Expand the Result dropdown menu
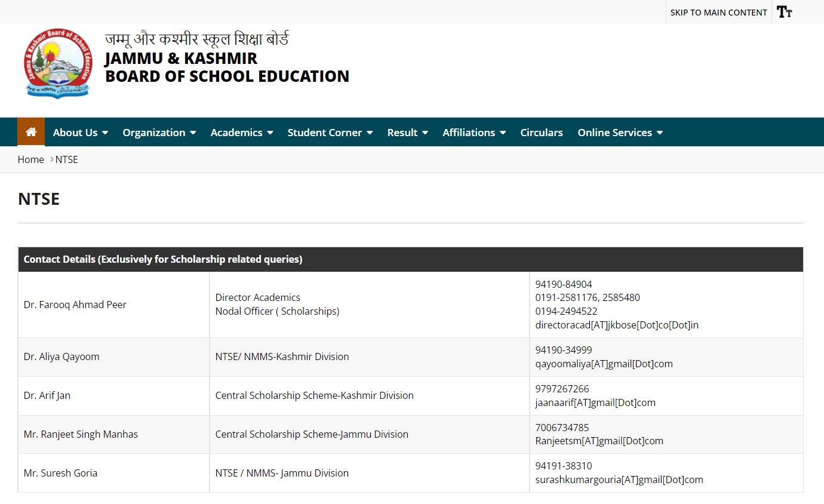Viewport: 824px width, 504px height. (x=408, y=133)
